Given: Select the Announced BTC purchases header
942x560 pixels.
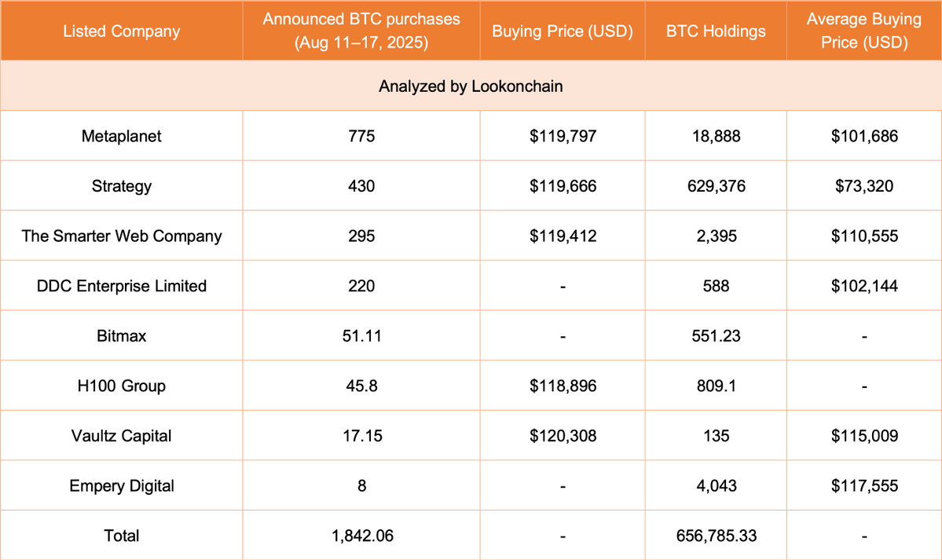Looking at the screenshot, I should pos(361,31).
